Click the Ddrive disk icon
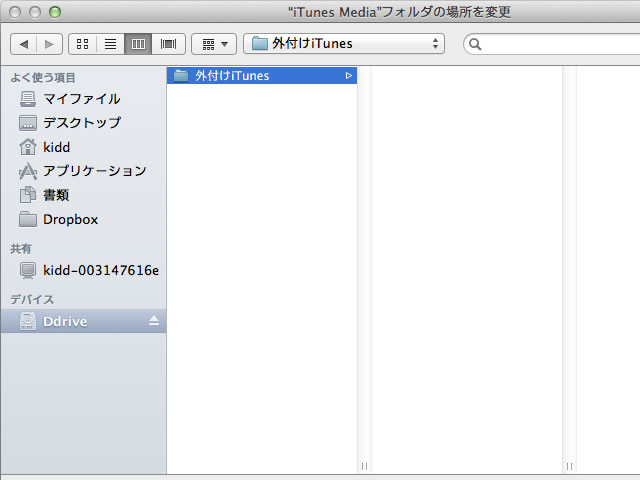The height and width of the screenshot is (480, 640). (28, 321)
